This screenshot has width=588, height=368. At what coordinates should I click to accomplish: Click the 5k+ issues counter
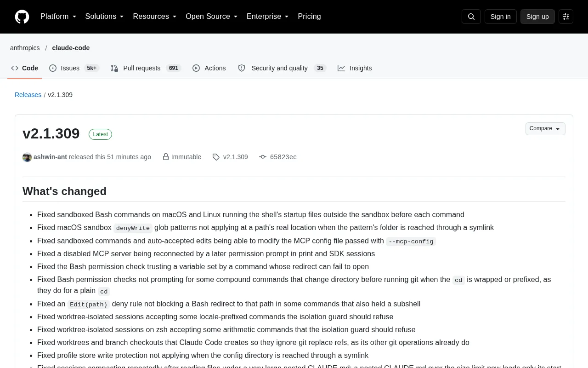pos(91,68)
